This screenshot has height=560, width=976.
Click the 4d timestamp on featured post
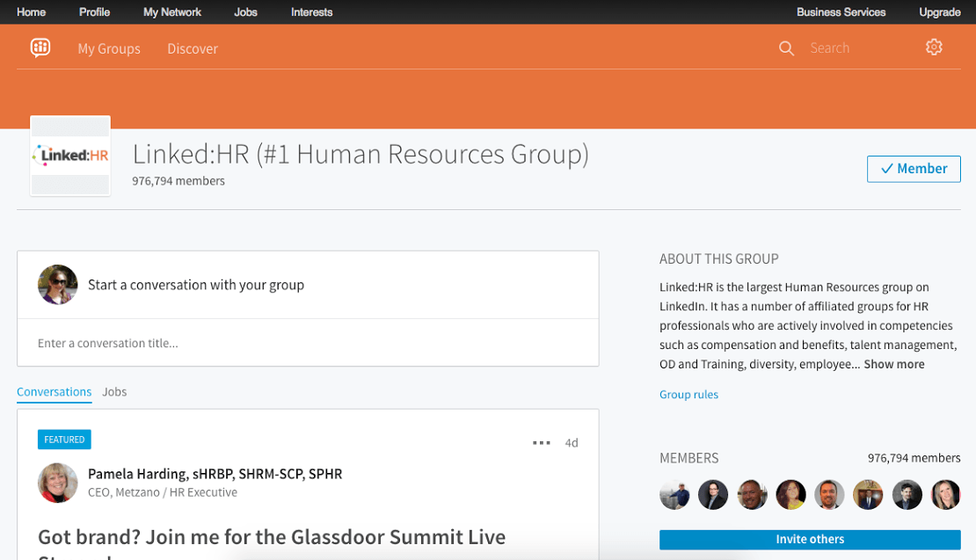572,443
